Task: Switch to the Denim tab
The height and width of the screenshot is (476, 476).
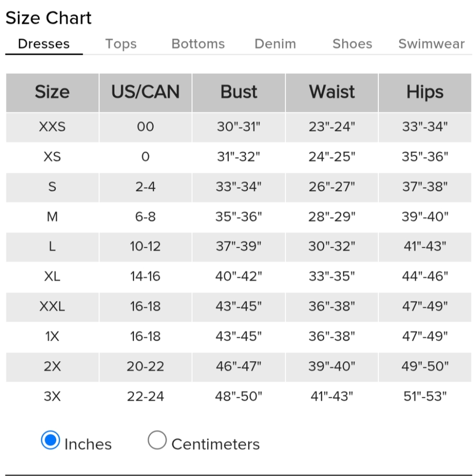Action: click(275, 44)
